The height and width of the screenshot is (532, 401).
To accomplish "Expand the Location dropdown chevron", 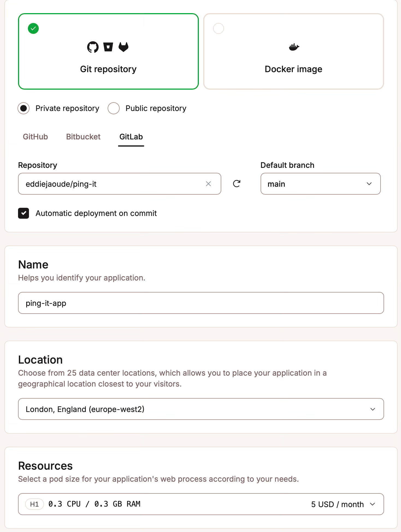I will pos(373,409).
